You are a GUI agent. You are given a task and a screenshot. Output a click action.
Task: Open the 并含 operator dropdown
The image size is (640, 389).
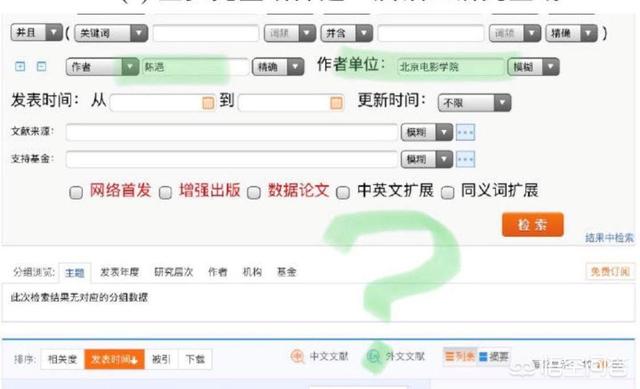tap(347, 33)
